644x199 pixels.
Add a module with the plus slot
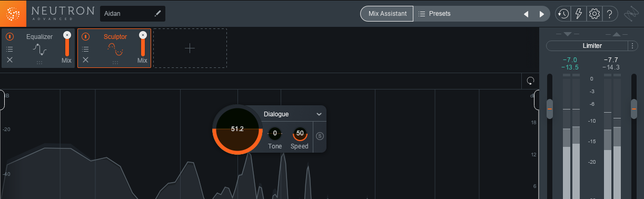click(x=190, y=48)
